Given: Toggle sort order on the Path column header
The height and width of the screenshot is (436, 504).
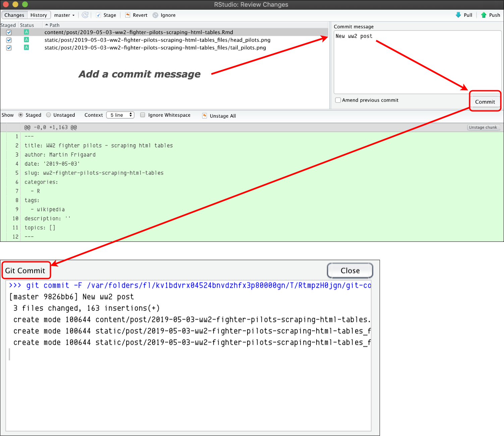Looking at the screenshot, I should 53,25.
